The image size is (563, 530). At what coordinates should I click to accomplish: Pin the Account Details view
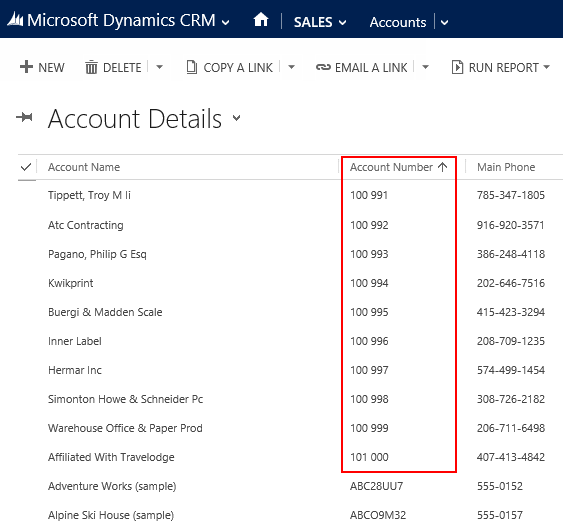pos(24,117)
